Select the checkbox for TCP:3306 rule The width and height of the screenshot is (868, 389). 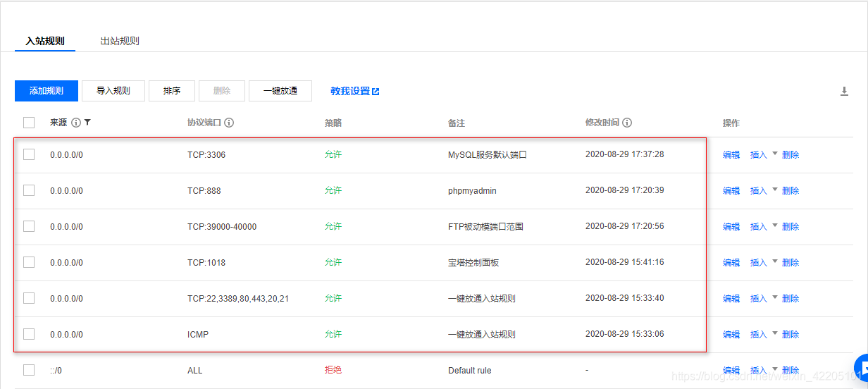pos(29,154)
